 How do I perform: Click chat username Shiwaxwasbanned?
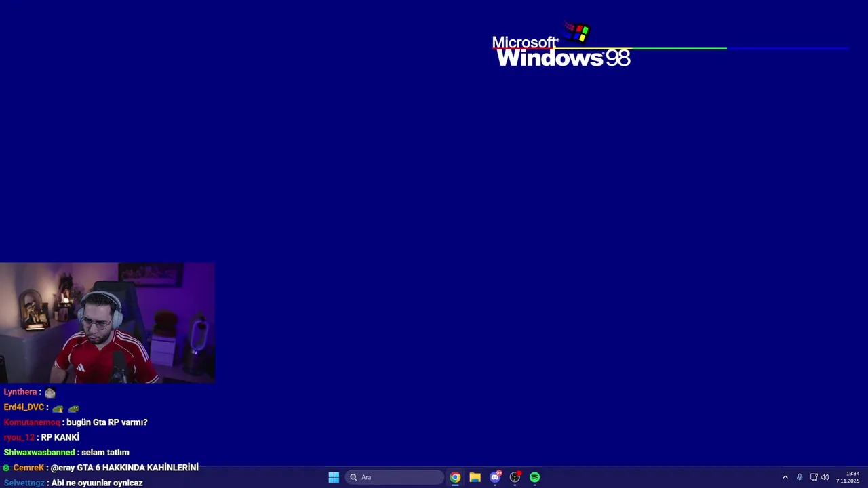(x=39, y=453)
